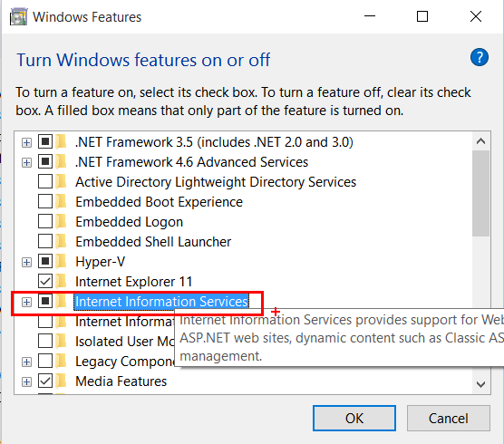The width and height of the screenshot is (504, 444).
Task: Click the Windows Features title bar icon
Action: click(x=18, y=17)
